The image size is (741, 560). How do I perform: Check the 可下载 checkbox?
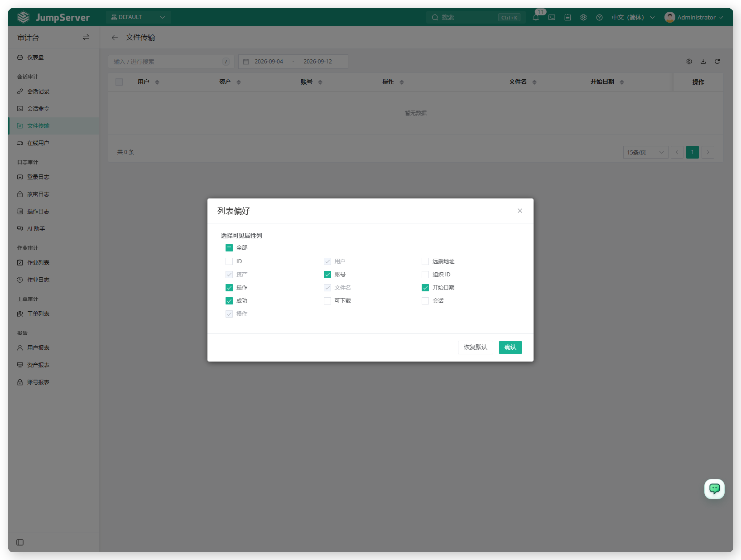[x=327, y=301]
